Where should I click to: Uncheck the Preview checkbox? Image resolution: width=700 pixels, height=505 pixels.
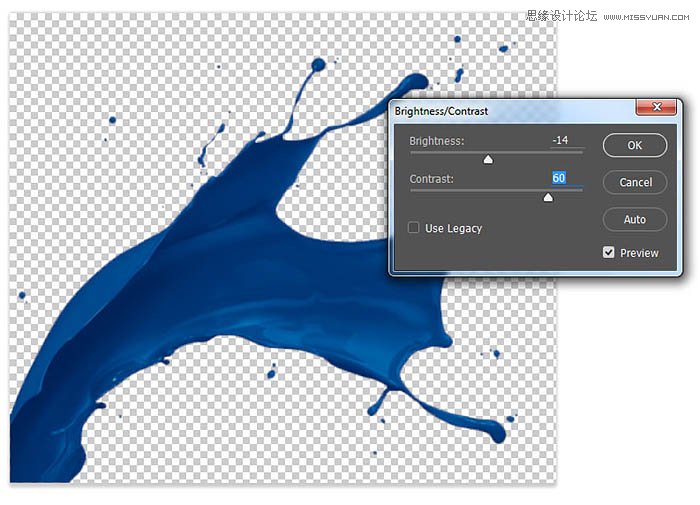[608, 253]
